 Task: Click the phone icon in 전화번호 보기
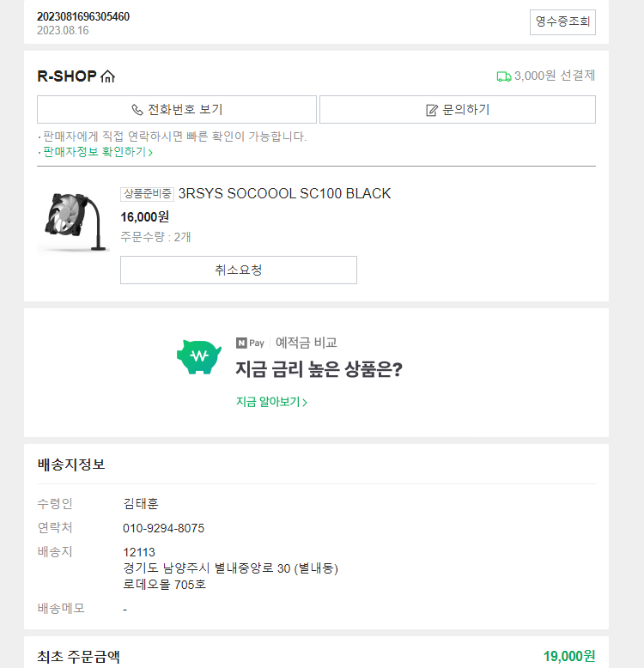[x=137, y=110]
